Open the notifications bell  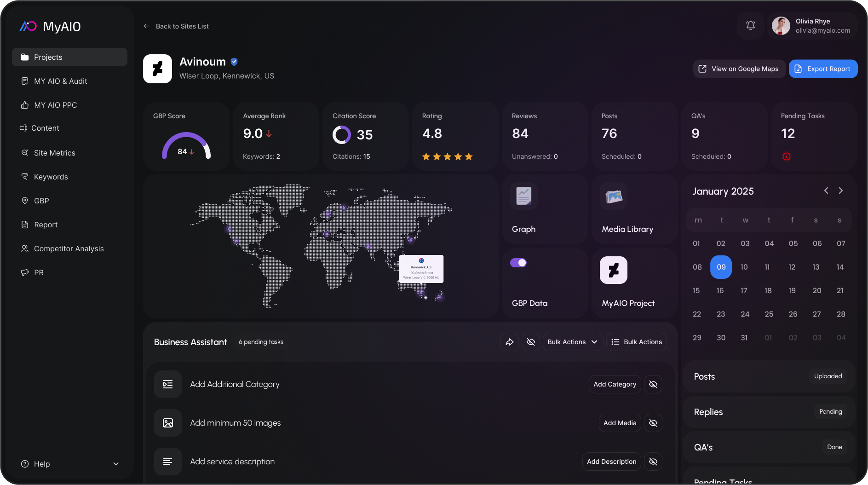click(x=751, y=26)
